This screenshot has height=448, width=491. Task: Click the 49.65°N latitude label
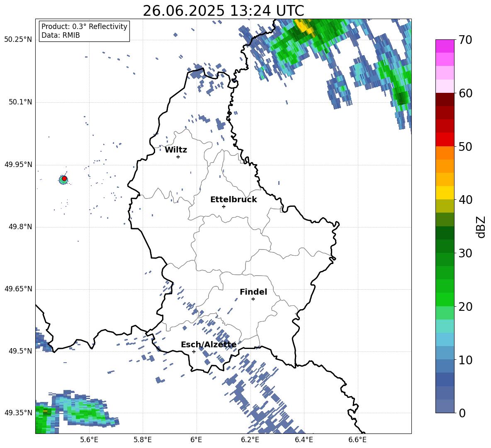click(x=18, y=289)
